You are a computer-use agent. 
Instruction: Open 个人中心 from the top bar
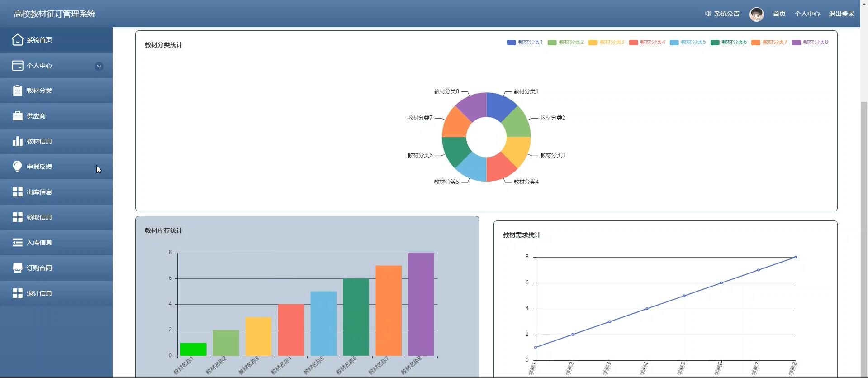click(807, 14)
